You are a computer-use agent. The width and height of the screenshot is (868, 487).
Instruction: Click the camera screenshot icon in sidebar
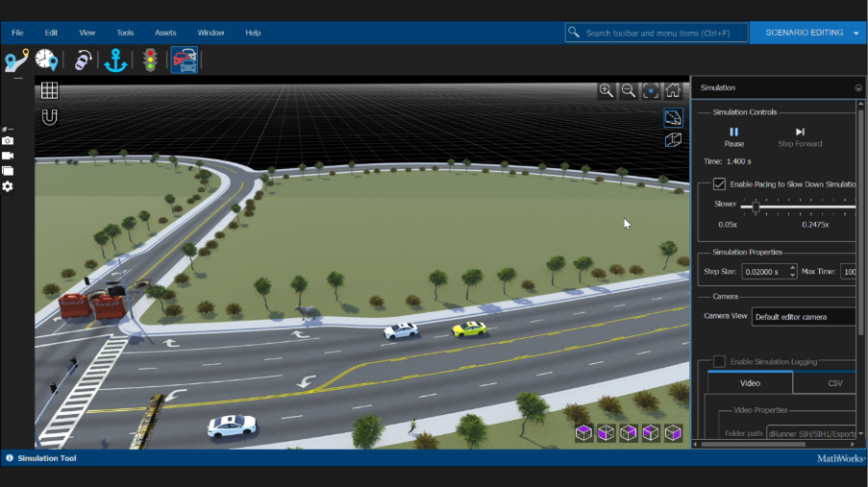[x=8, y=140]
